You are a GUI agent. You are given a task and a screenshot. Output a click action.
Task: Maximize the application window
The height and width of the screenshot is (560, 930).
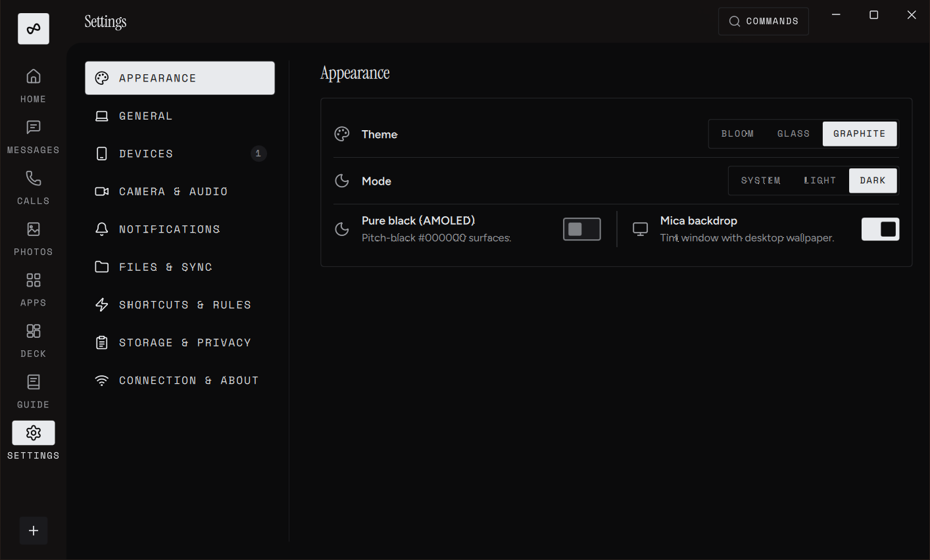click(874, 14)
